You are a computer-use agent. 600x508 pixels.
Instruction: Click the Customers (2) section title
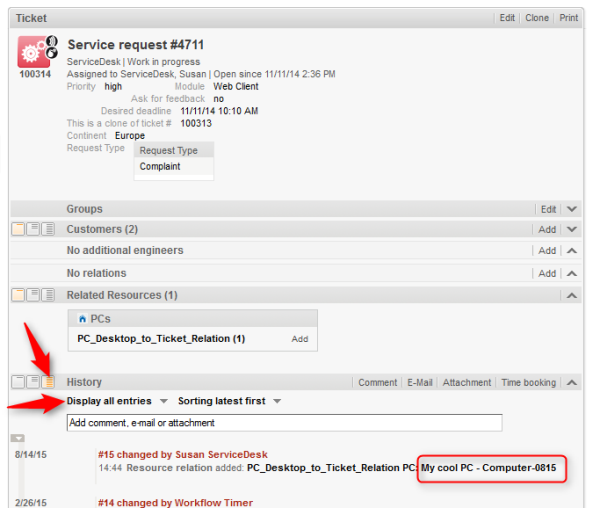coord(102,229)
